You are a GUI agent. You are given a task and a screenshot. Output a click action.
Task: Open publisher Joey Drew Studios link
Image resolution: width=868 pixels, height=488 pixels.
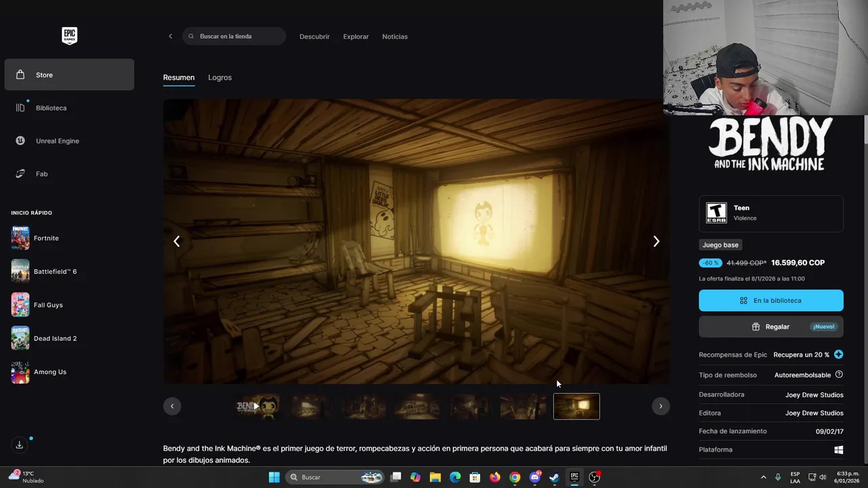814,413
